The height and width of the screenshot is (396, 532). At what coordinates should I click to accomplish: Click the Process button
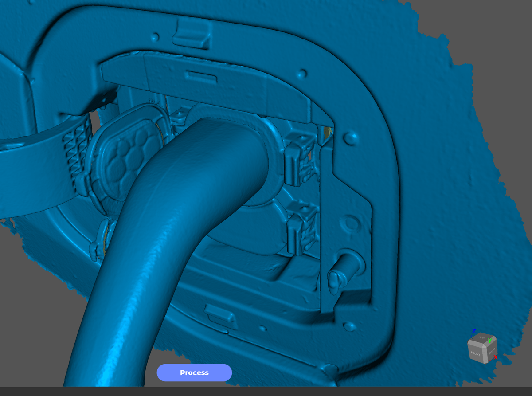coord(194,372)
